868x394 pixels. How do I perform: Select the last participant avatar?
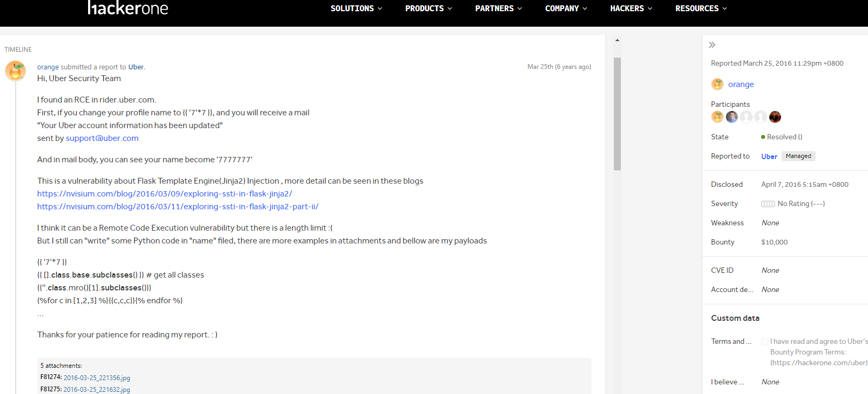775,117
